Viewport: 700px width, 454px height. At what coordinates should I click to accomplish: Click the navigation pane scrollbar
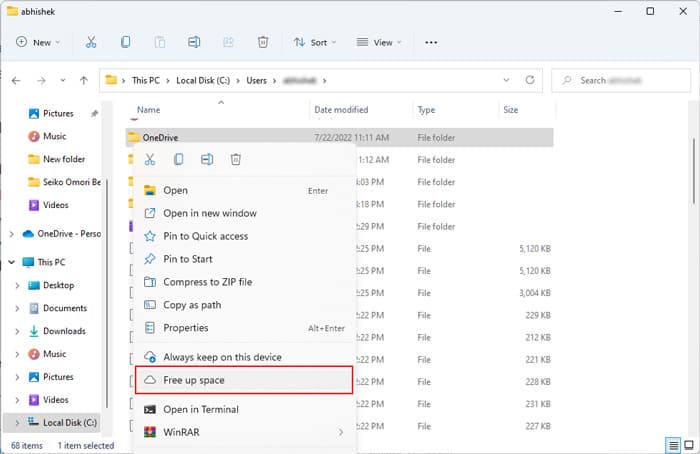tap(107, 292)
